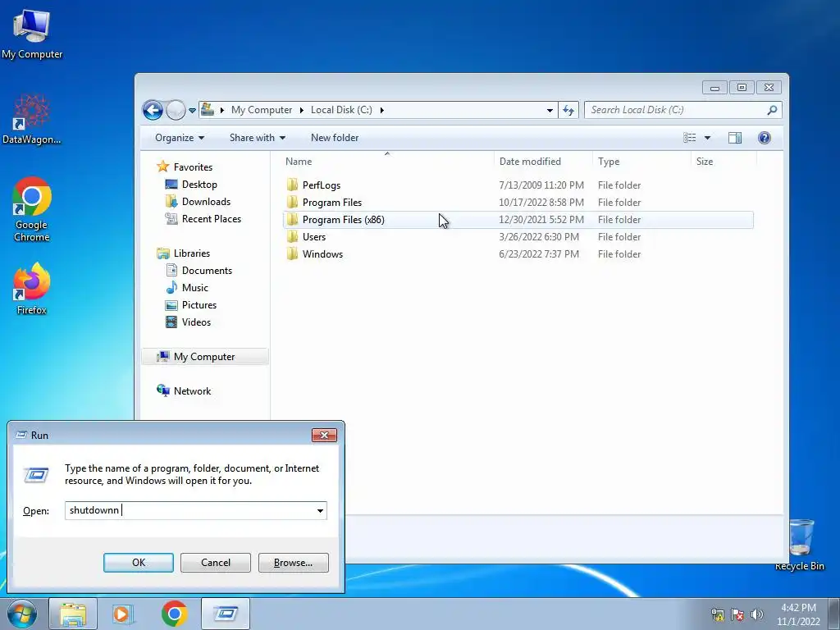This screenshot has width=840, height=630.
Task: Expand the Run dialog Open dropdown
Action: click(321, 510)
